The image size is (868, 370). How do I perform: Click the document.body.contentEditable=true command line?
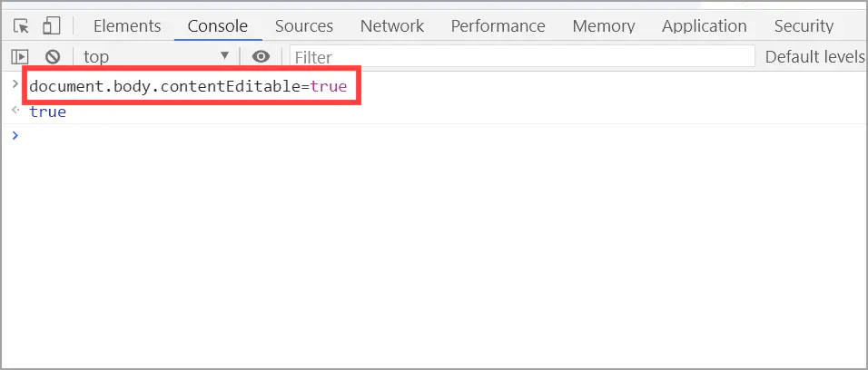tap(189, 88)
